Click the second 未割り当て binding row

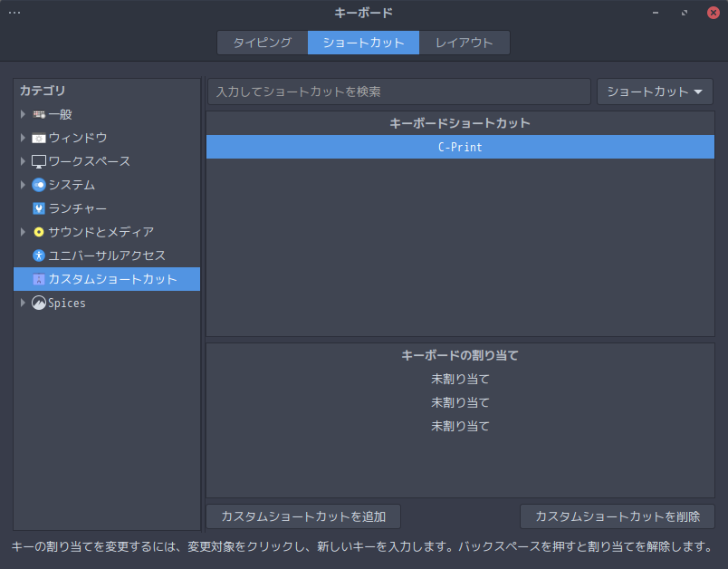460,402
